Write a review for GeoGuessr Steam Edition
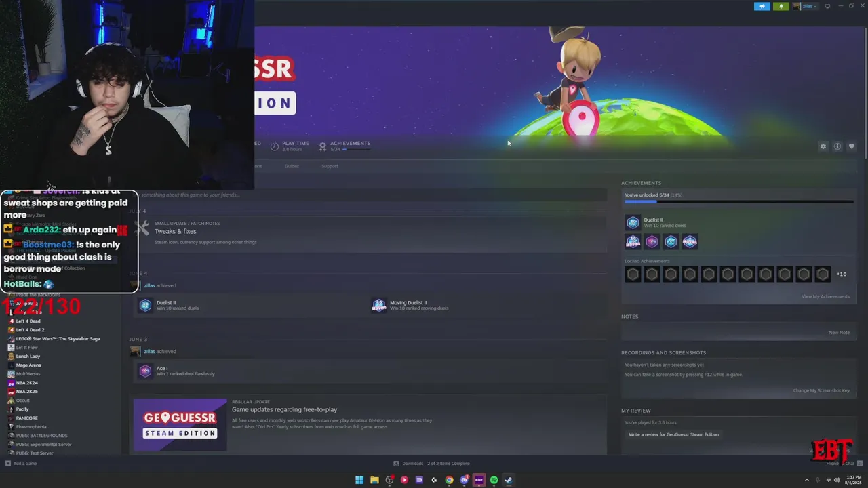The image size is (868, 488). coord(673,434)
